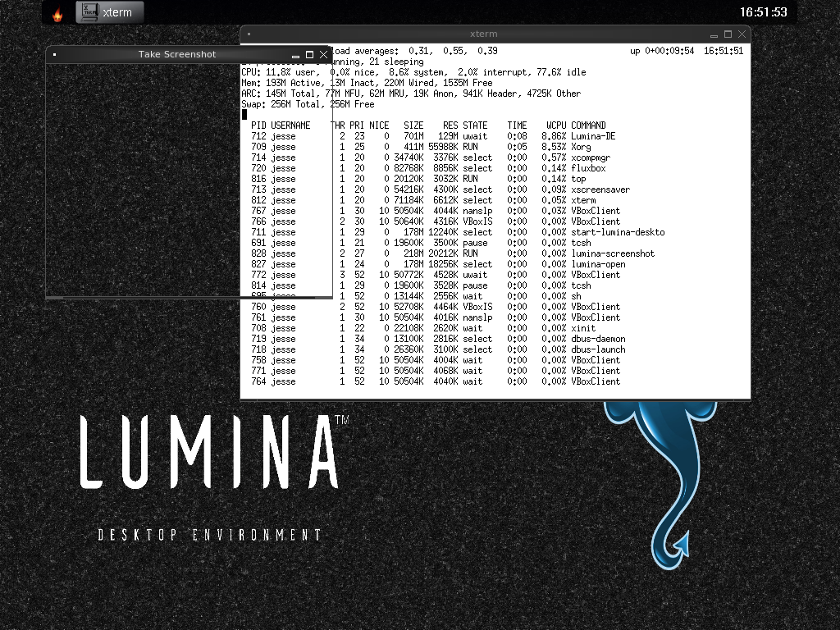This screenshot has height=630, width=840.
Task: Minimize the xterm window
Action: pyautogui.click(x=714, y=34)
